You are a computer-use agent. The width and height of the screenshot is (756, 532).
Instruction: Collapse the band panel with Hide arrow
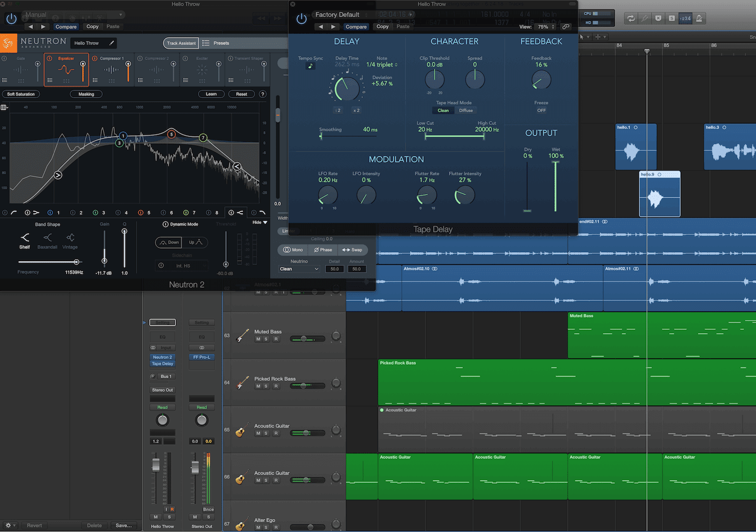click(x=260, y=222)
